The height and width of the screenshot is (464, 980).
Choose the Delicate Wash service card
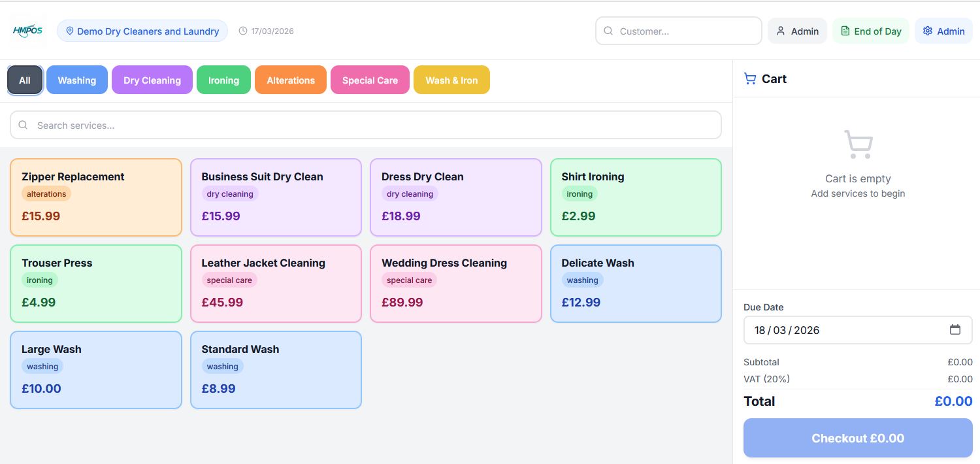tap(636, 284)
